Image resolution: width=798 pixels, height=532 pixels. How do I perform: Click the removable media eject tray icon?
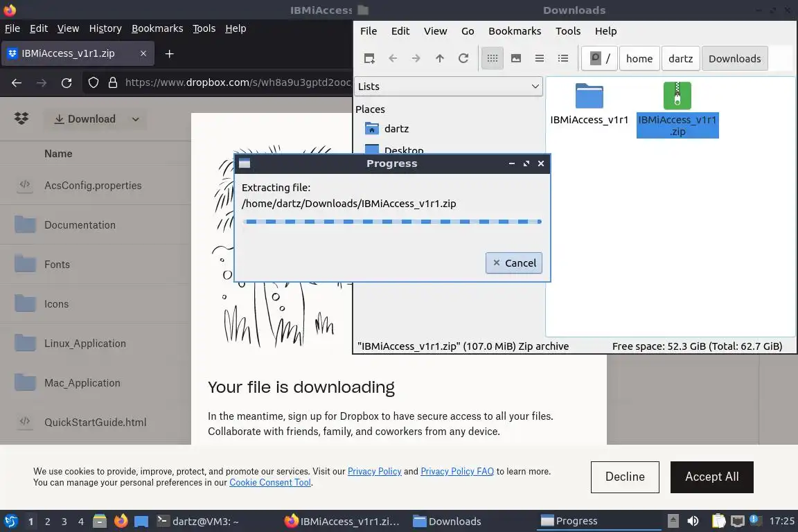673,522
